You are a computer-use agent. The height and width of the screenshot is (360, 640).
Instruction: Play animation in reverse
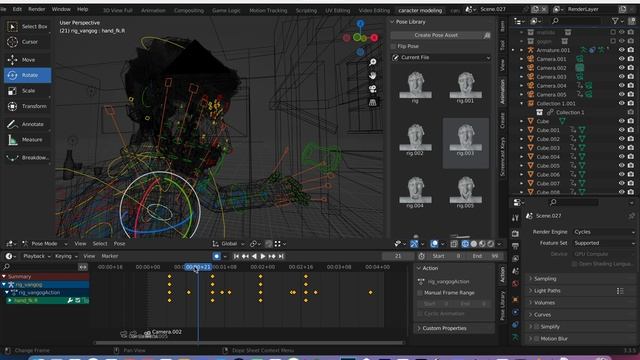(x=254, y=256)
